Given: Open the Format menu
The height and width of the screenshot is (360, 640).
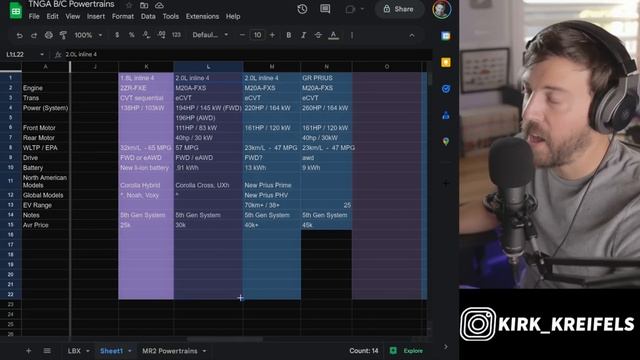Looking at the screenshot, I should pos(123,16).
